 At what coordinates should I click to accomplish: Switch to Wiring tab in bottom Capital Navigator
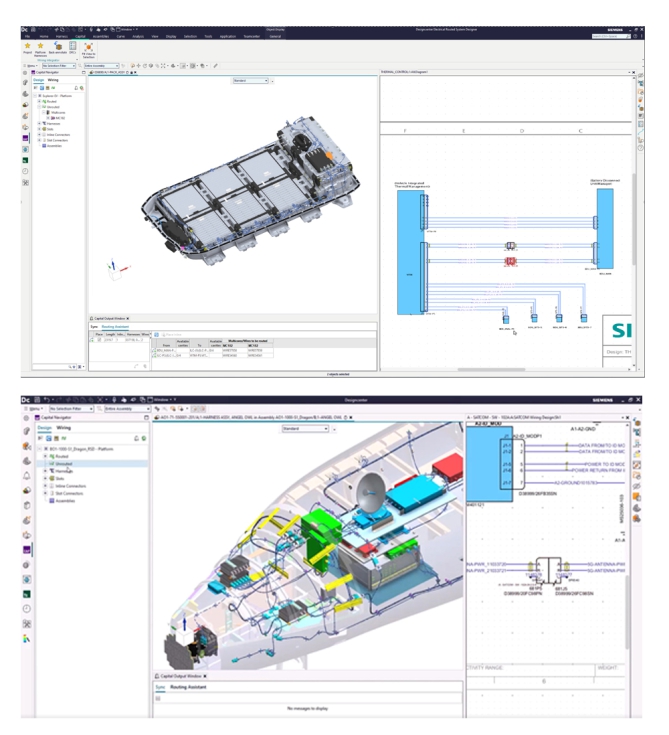coord(64,428)
